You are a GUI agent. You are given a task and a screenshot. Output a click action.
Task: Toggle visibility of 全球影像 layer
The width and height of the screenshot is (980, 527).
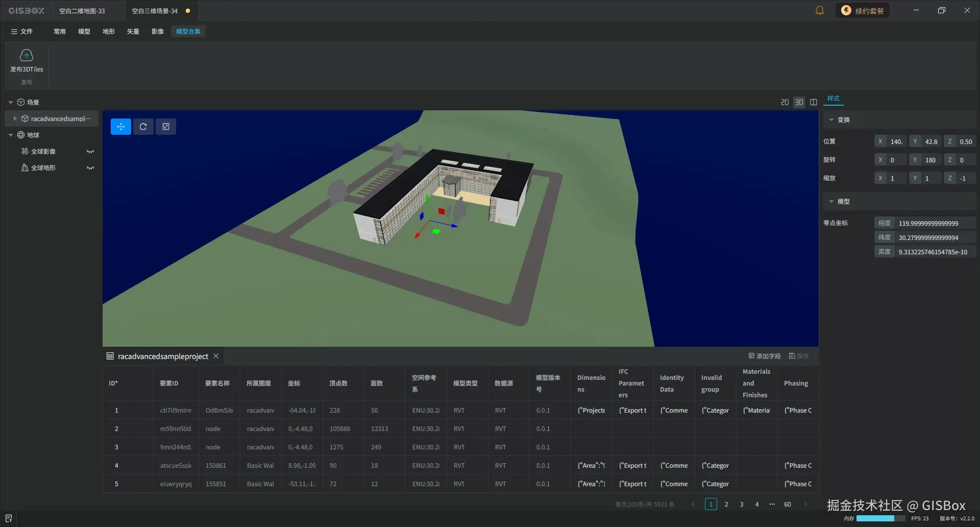pos(90,151)
